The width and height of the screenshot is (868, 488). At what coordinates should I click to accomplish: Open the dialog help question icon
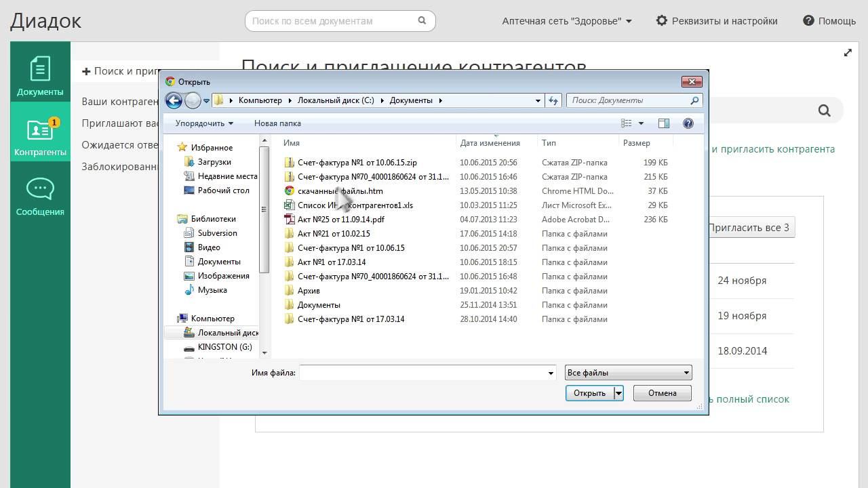tap(688, 123)
